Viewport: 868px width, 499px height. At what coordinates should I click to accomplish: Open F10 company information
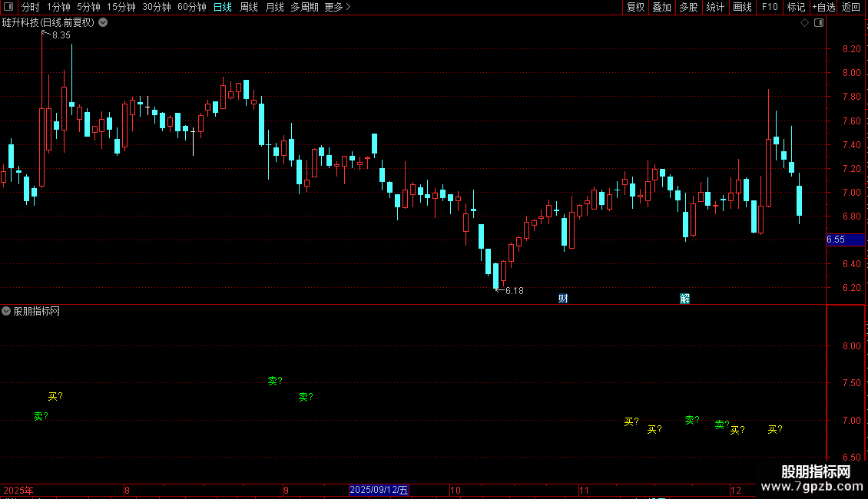coord(770,7)
